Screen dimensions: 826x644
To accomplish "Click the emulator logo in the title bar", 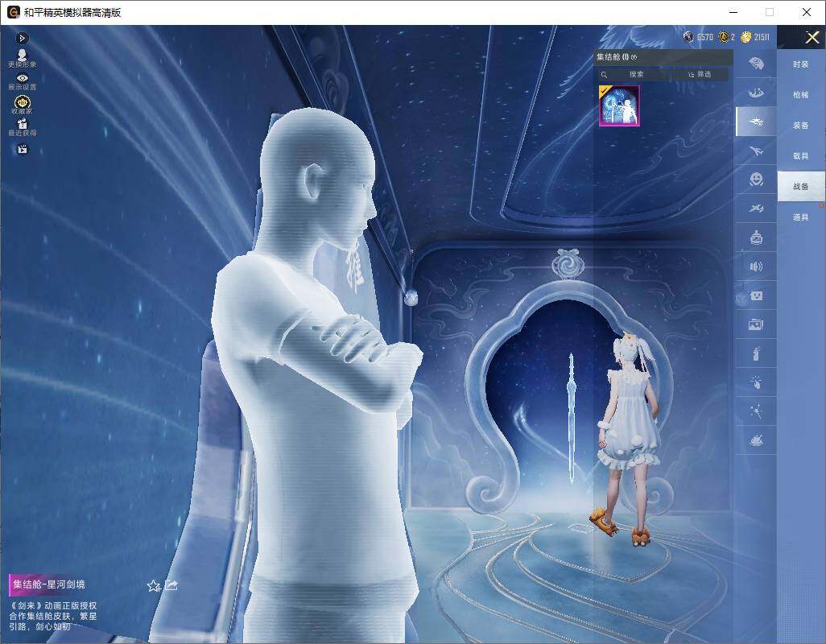I will click(14, 12).
